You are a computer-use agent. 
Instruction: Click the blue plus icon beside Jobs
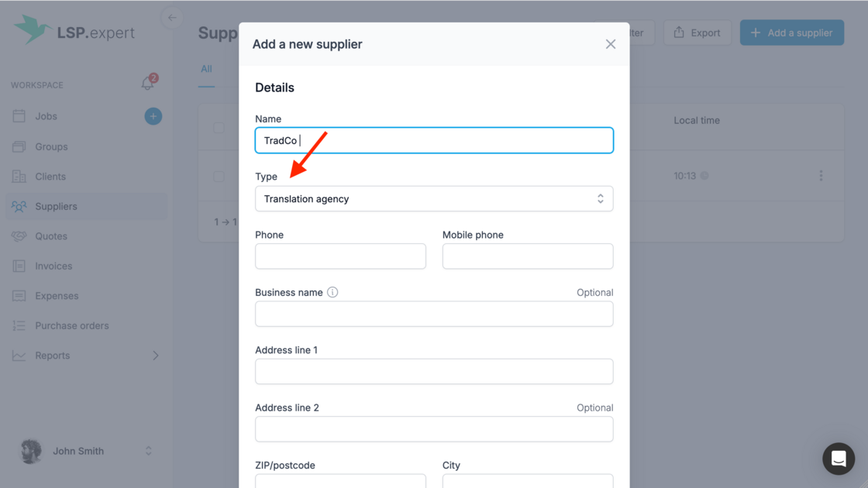[x=153, y=116]
